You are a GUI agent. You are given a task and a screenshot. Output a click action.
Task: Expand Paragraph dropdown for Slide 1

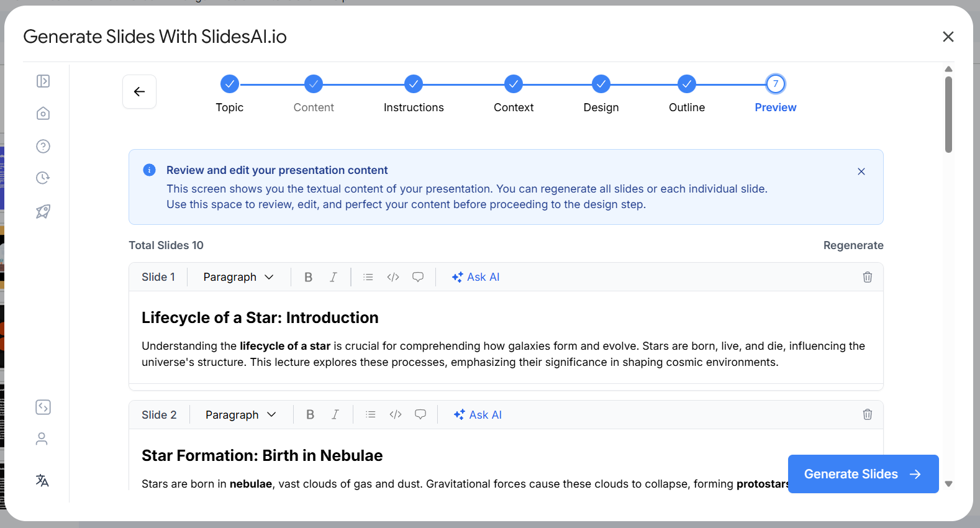[x=238, y=277]
